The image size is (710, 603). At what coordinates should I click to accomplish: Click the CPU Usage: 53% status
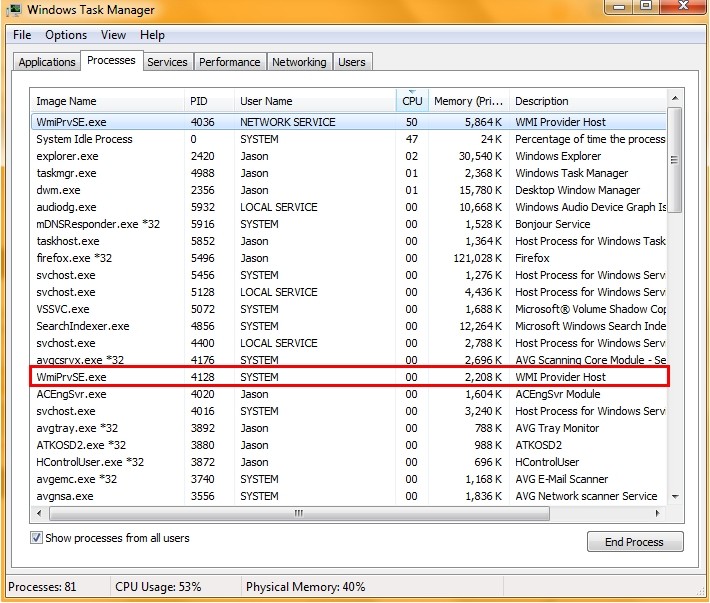point(158,587)
